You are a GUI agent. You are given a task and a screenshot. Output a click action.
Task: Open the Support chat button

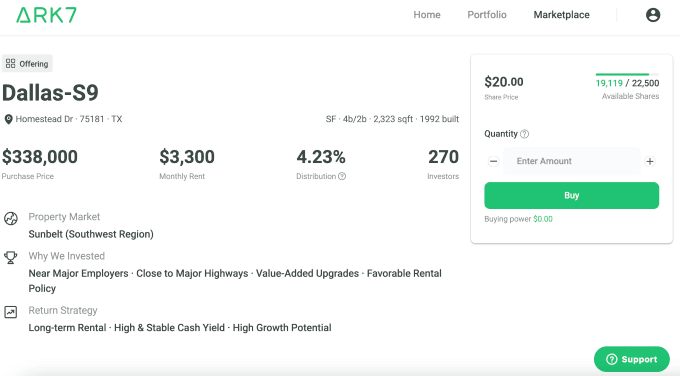(632, 359)
